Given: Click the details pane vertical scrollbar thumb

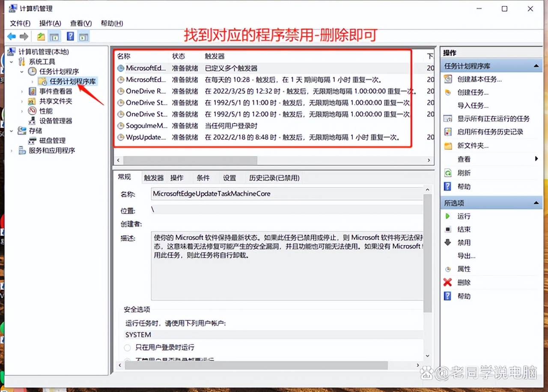Looking at the screenshot, I should tap(428, 253).
